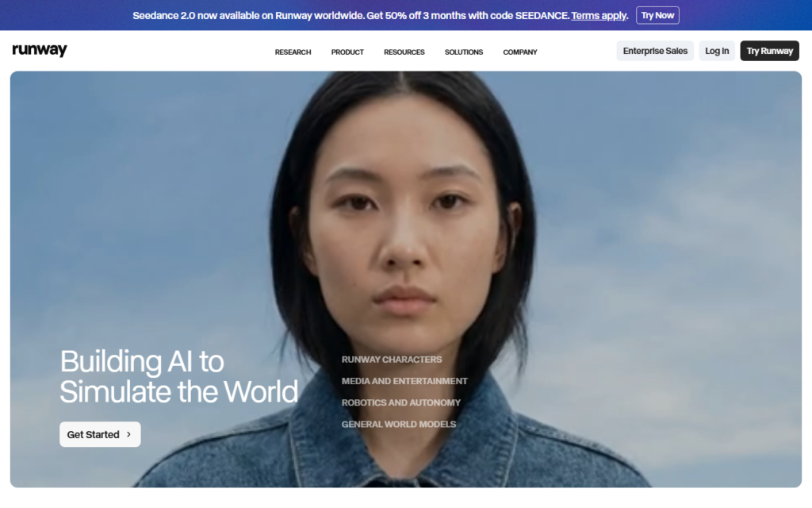This screenshot has height=508, width=812.
Task: Open the Product menu
Action: pyautogui.click(x=347, y=52)
